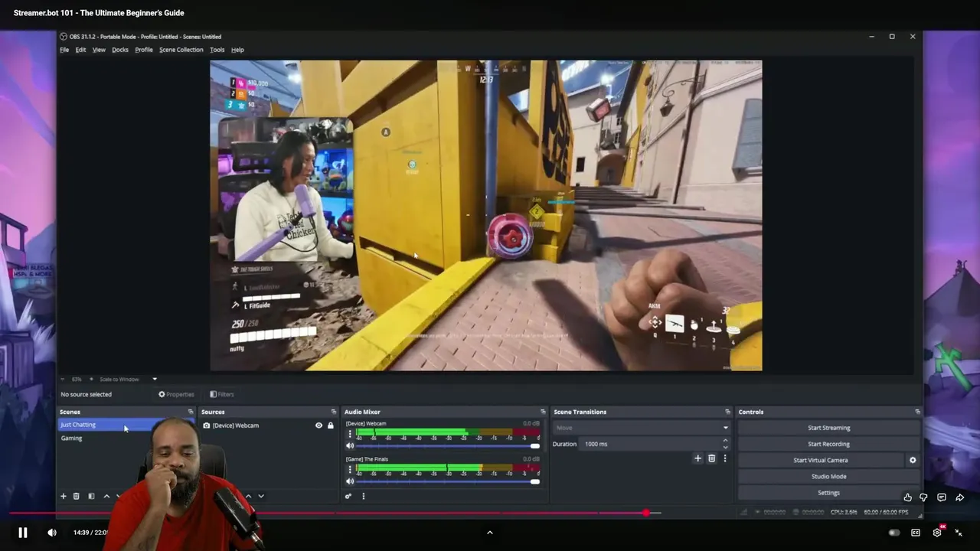Open advanced audio properties gears icon

(x=348, y=496)
